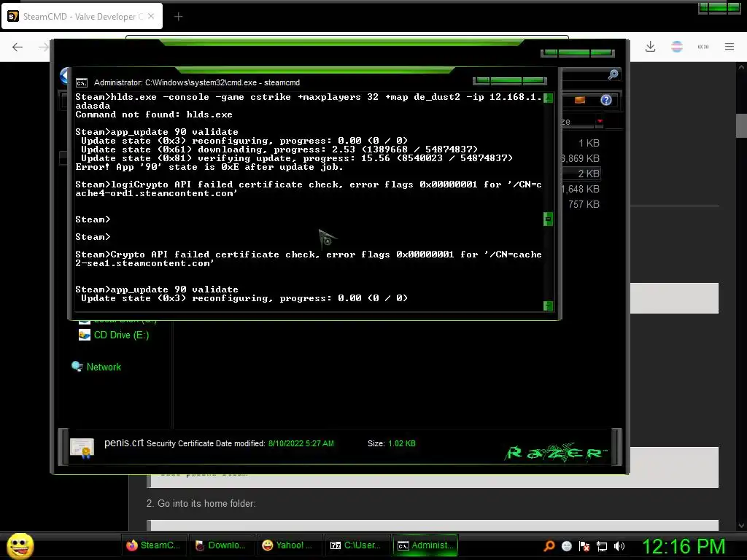
Task: Open the Size column header dropdown arrow
Action: tap(600, 122)
